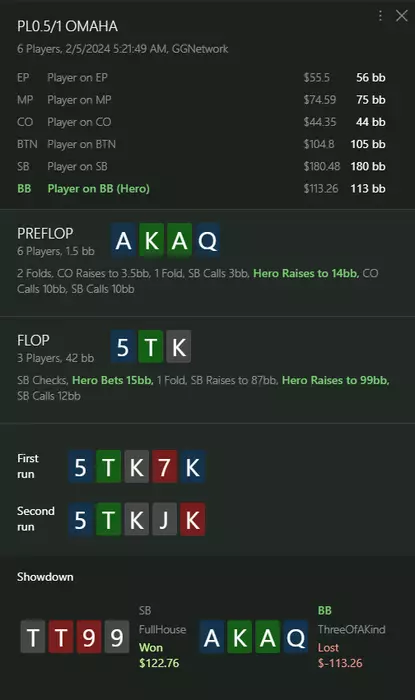The width and height of the screenshot is (415, 700).
Task: Select the Queen card in preflop hand
Action: click(208, 241)
